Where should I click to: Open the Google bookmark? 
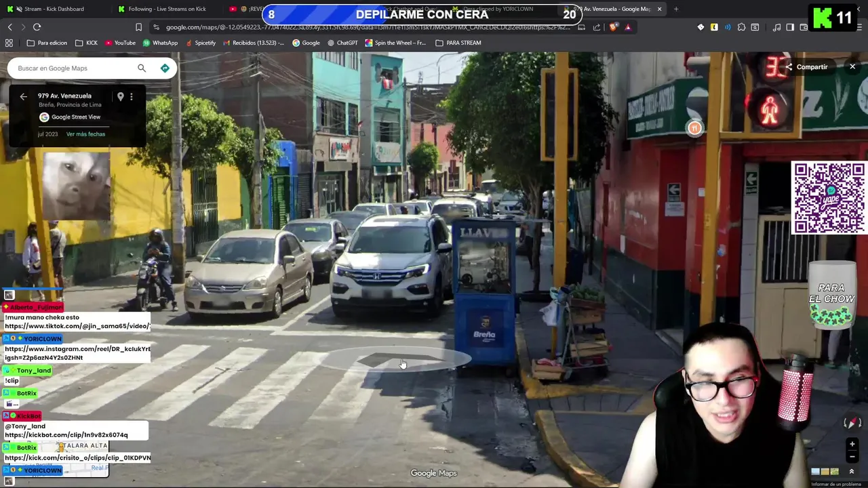pyautogui.click(x=306, y=43)
